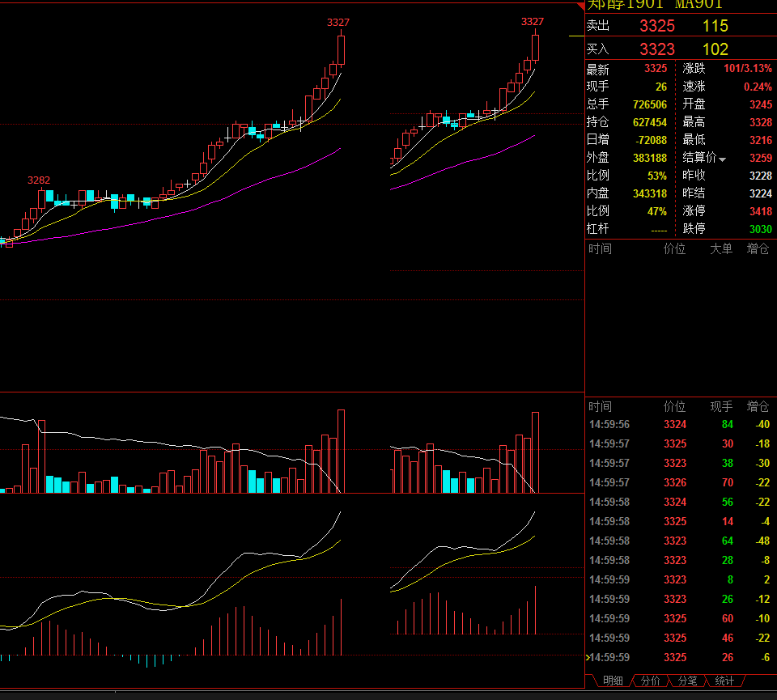Open the 分笔 tab
Image resolution: width=777 pixels, height=700 pixels.
point(687,681)
